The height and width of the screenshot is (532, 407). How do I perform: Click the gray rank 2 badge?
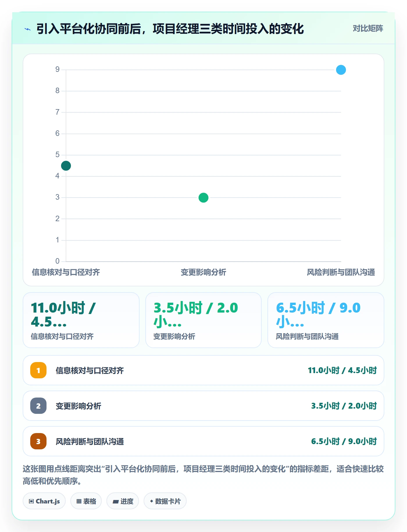38,406
